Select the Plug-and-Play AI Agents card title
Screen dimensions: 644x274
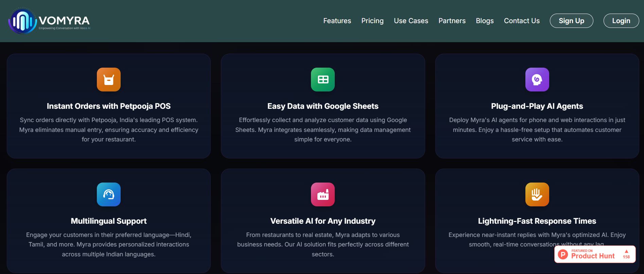point(537,106)
